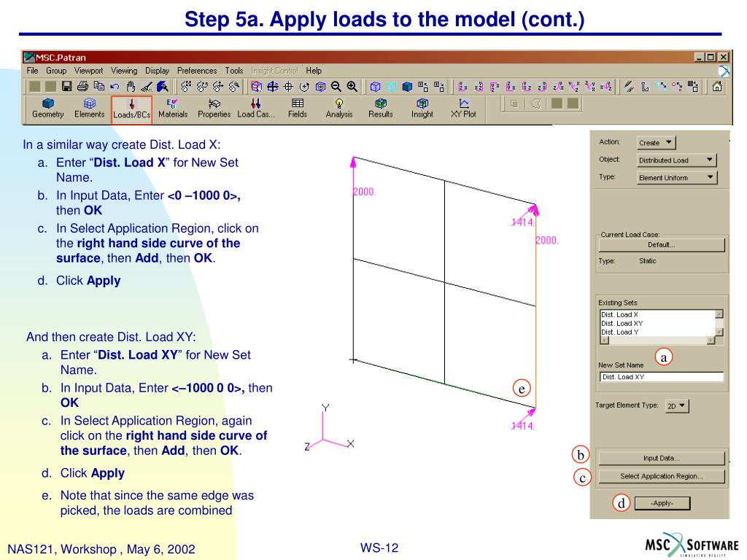747x560 pixels.
Task: Open the Geometry application
Action: click(x=47, y=109)
